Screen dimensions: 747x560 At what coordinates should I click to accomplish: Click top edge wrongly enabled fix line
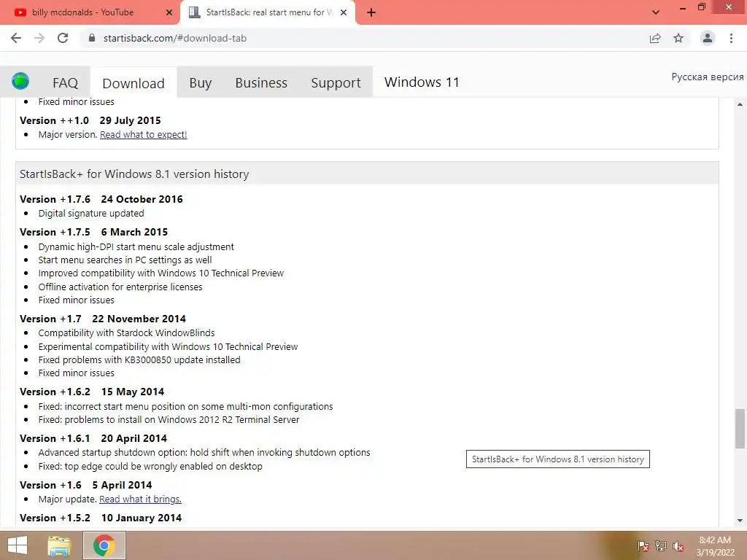[x=150, y=466]
